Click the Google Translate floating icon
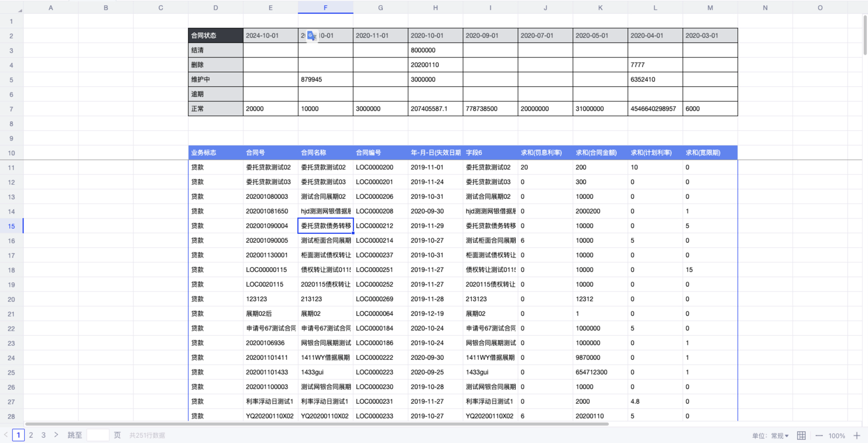The image size is (868, 443). [311, 36]
